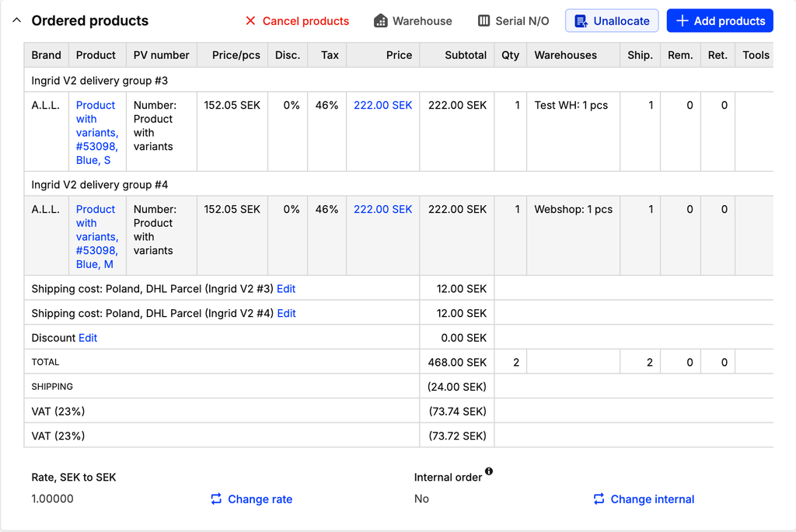This screenshot has width=796, height=532.
Task: Edit the order Discount
Action: pyautogui.click(x=87, y=338)
